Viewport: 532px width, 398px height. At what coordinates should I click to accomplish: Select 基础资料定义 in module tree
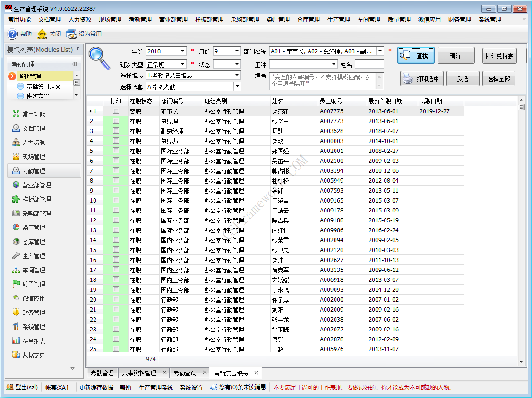43,86
